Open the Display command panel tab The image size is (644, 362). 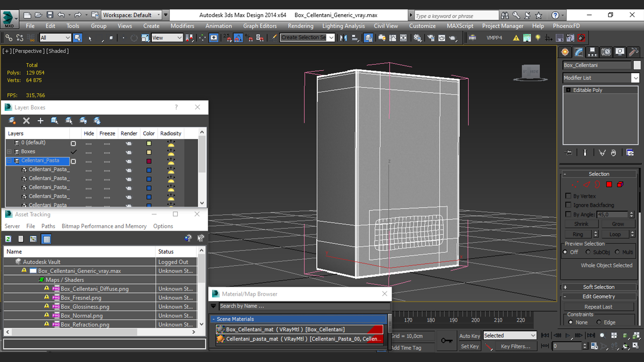pos(620,52)
